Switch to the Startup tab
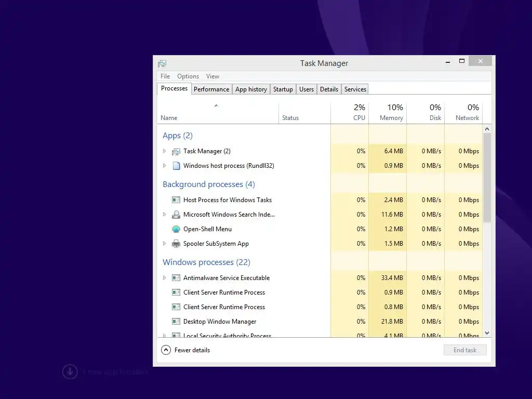Screen dimensions: 532x399 point(283,89)
